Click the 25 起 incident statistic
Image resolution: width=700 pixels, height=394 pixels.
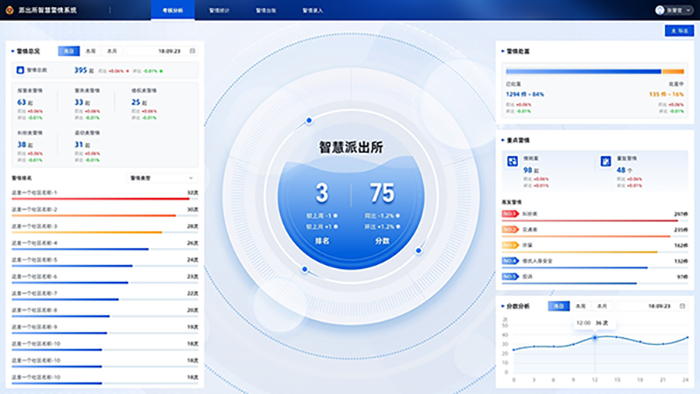pos(139,102)
